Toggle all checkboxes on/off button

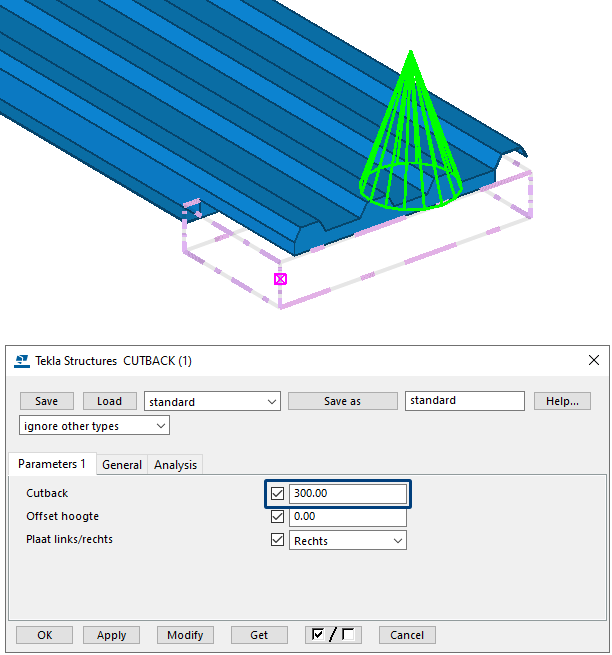click(332, 635)
